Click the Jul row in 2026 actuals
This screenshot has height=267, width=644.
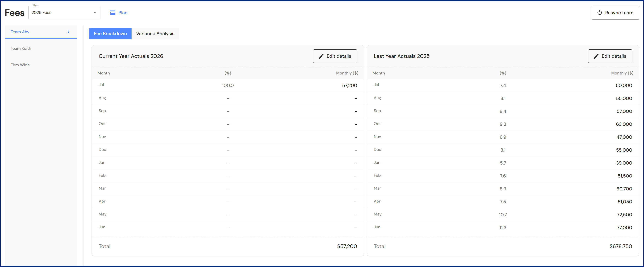(228, 85)
